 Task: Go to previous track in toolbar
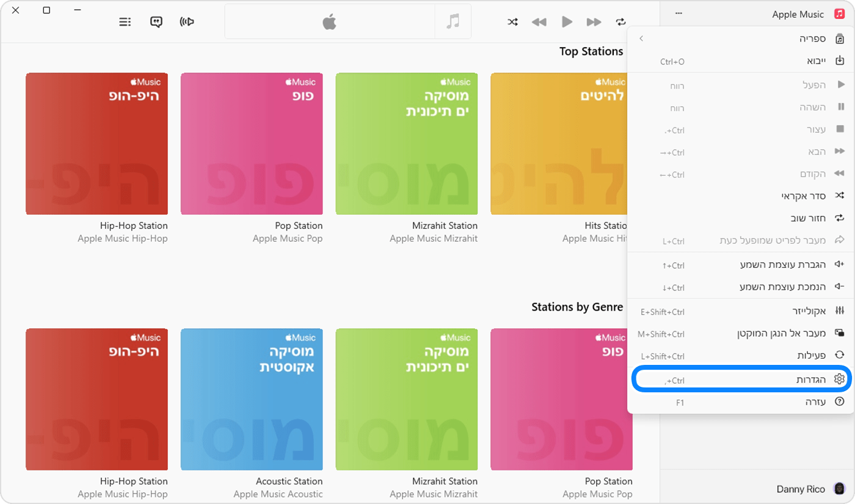tap(539, 22)
